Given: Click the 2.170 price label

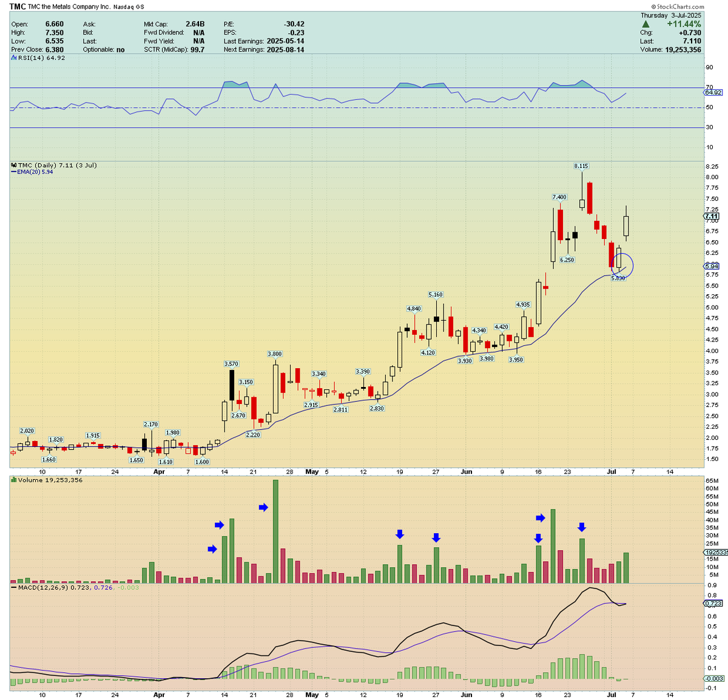Looking at the screenshot, I should coord(150,425).
